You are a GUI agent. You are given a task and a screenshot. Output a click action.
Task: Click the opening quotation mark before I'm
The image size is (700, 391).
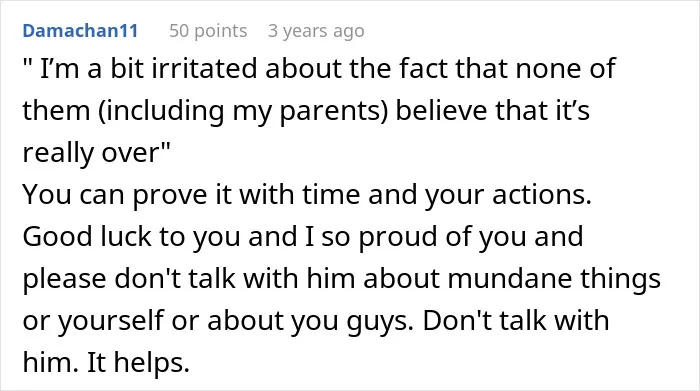point(27,62)
